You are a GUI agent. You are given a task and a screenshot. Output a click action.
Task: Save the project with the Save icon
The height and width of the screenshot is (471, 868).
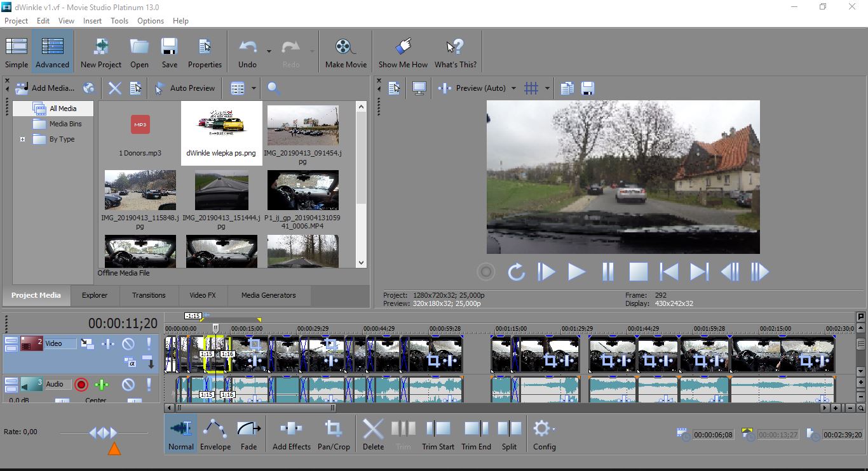point(169,47)
